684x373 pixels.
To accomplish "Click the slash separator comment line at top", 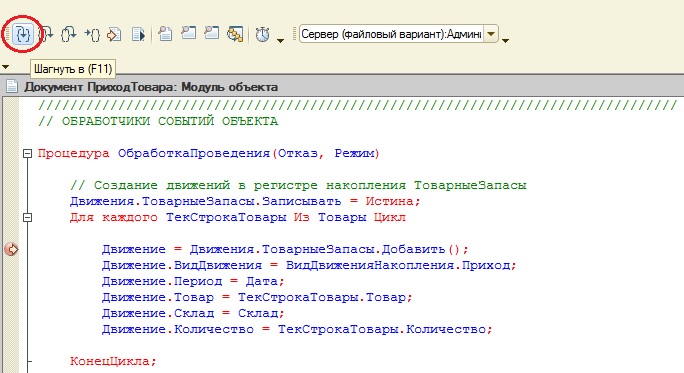I will click(358, 105).
